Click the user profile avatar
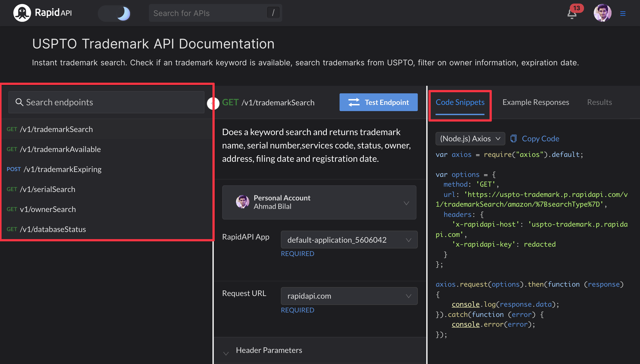640x364 pixels. point(602,13)
